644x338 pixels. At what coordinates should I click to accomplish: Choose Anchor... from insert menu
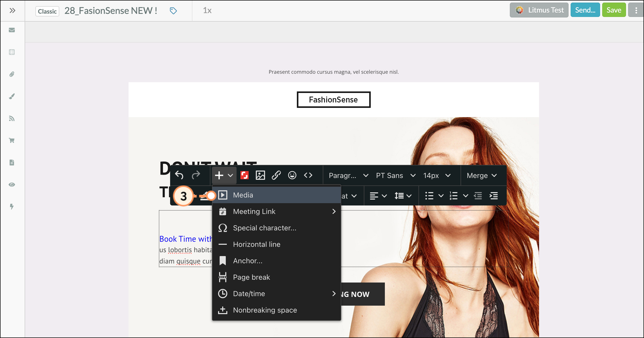click(277, 261)
